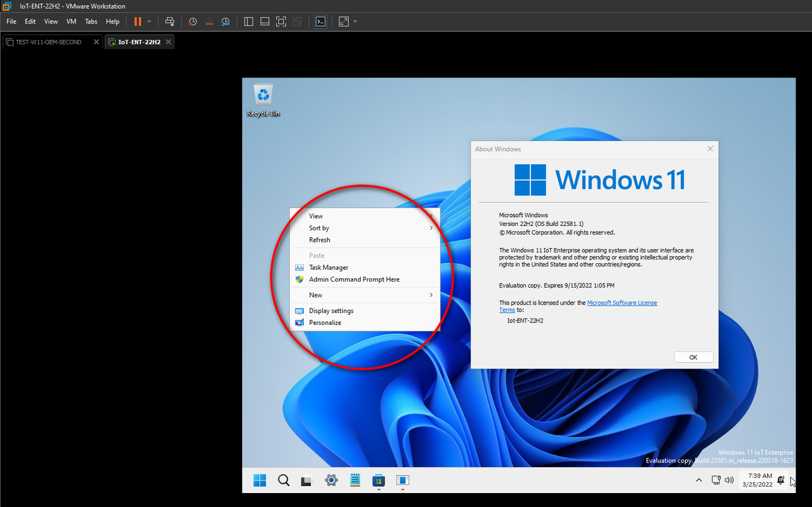This screenshot has height=507, width=812.
Task: Close the TEST-W11-OEM-SECOND tab
Action: [96, 42]
